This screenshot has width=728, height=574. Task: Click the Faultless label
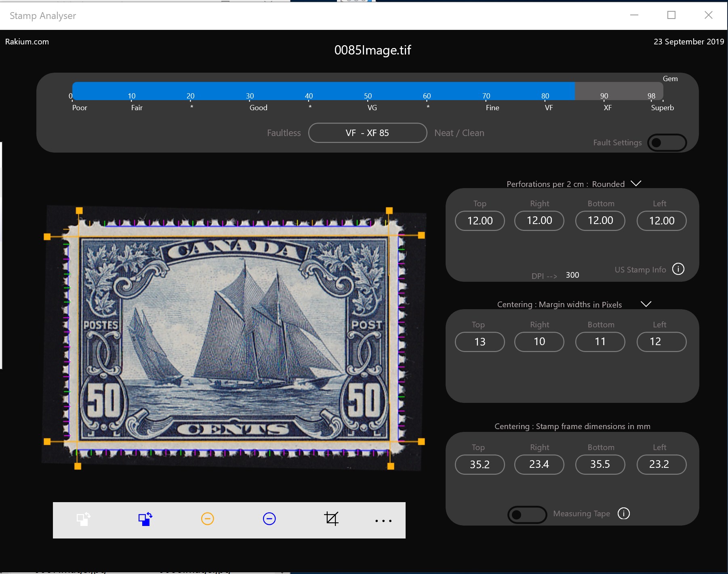284,133
